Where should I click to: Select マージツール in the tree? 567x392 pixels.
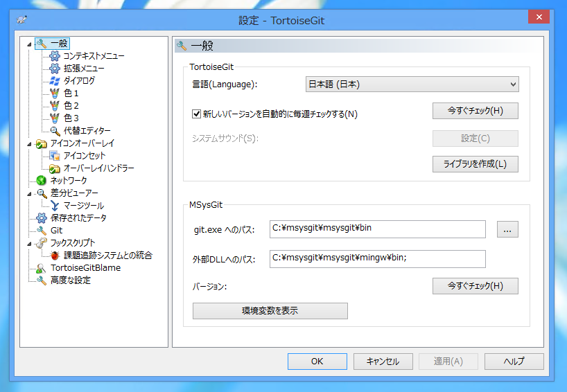tap(84, 206)
